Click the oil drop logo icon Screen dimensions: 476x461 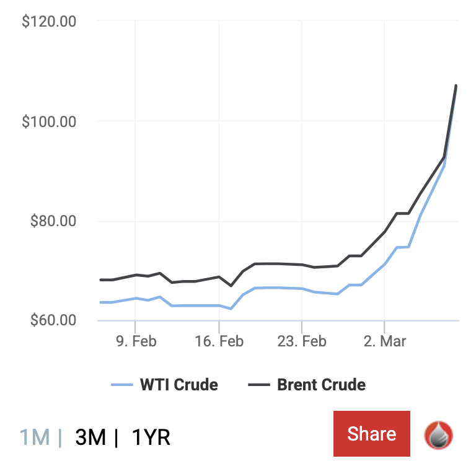(x=439, y=434)
